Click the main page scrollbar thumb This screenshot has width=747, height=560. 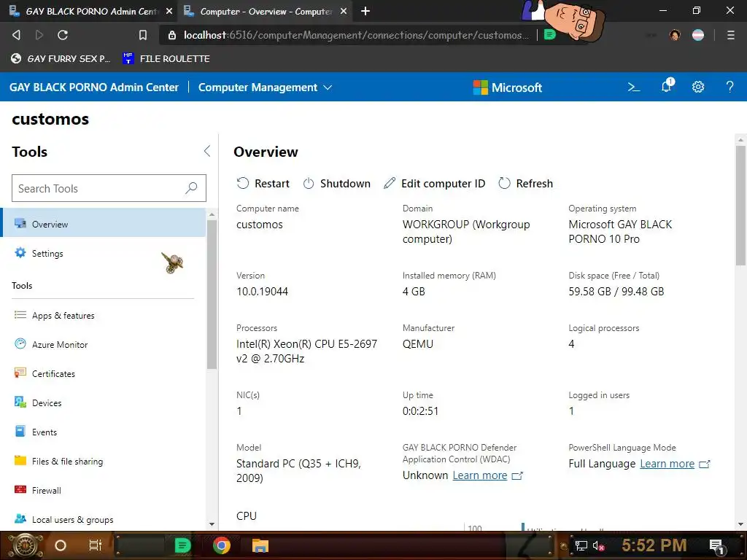coord(740,205)
